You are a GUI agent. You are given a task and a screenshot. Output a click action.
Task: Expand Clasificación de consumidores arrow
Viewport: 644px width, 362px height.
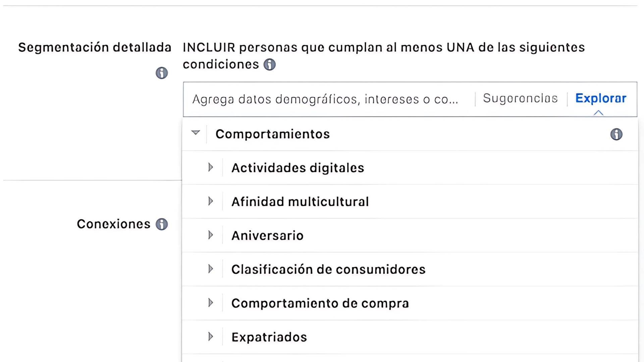pyautogui.click(x=211, y=269)
